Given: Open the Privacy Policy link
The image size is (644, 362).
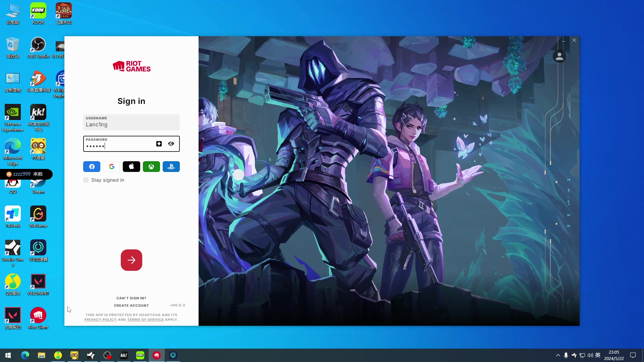Looking at the screenshot, I should pos(101,320).
